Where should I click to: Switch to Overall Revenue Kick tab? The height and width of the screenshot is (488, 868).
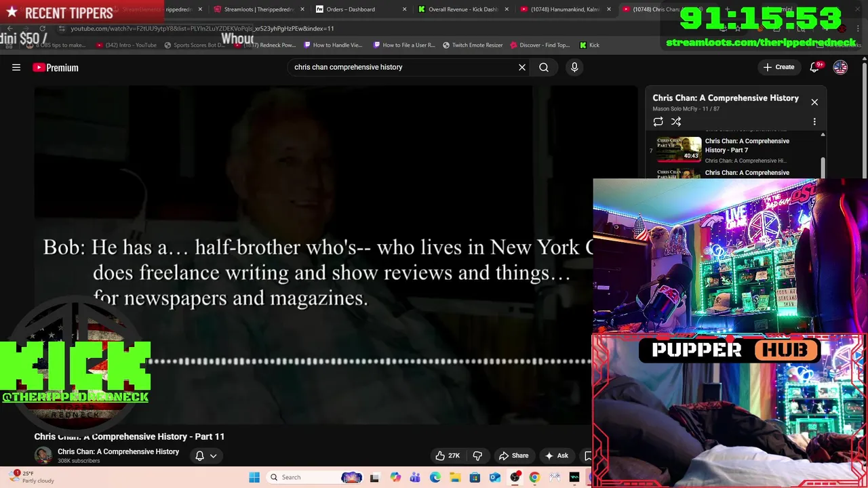[462, 9]
